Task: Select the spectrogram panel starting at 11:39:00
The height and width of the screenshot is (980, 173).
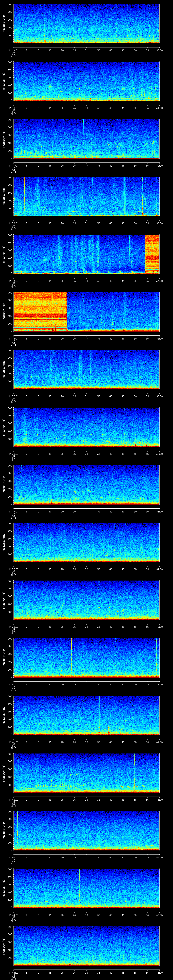Action: (86, 600)
